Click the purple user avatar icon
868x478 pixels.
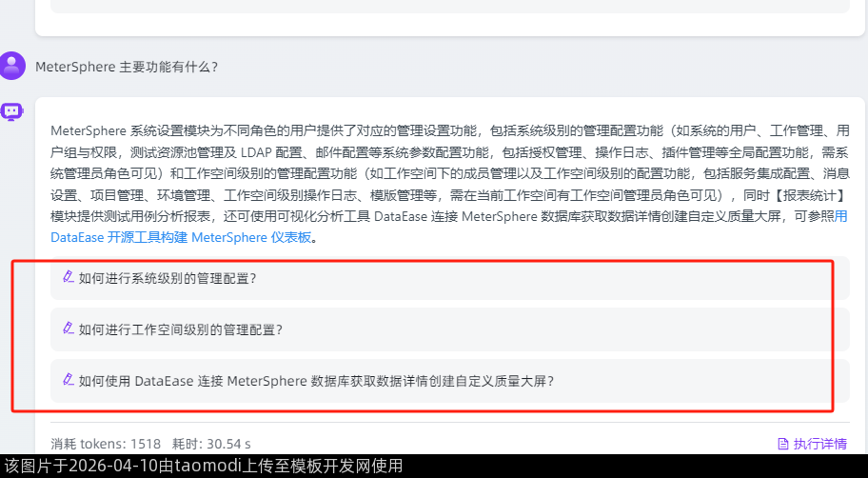click(12, 66)
